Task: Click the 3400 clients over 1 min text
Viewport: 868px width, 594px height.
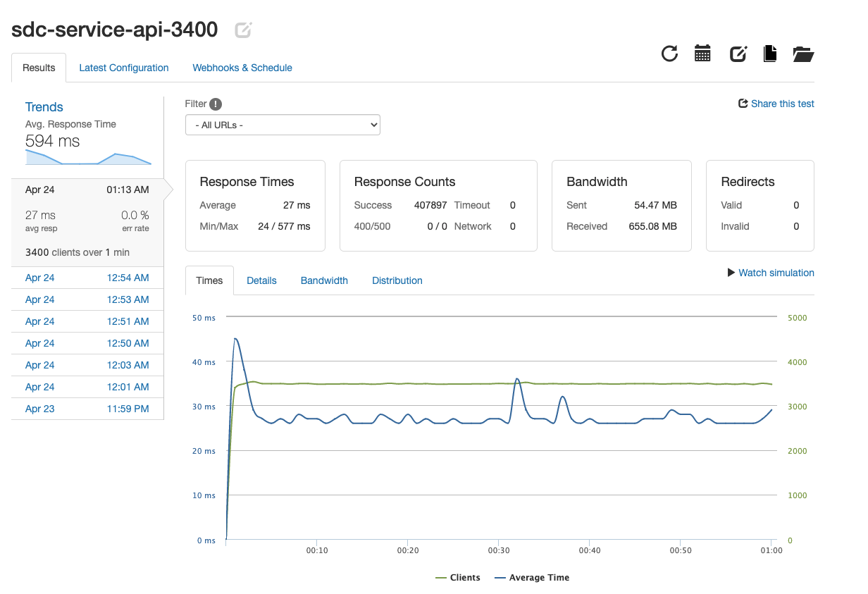Action: (77, 252)
